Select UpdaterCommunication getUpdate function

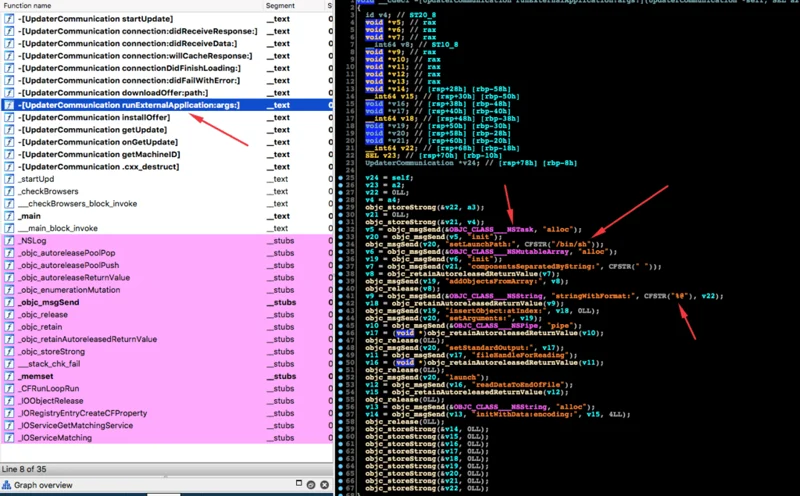click(x=92, y=130)
